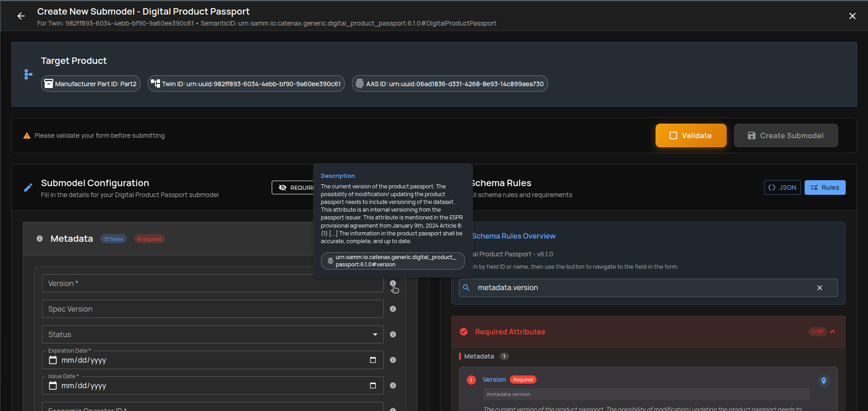Clear the schema rules search text
This screenshot has width=868, height=411.
(820, 288)
